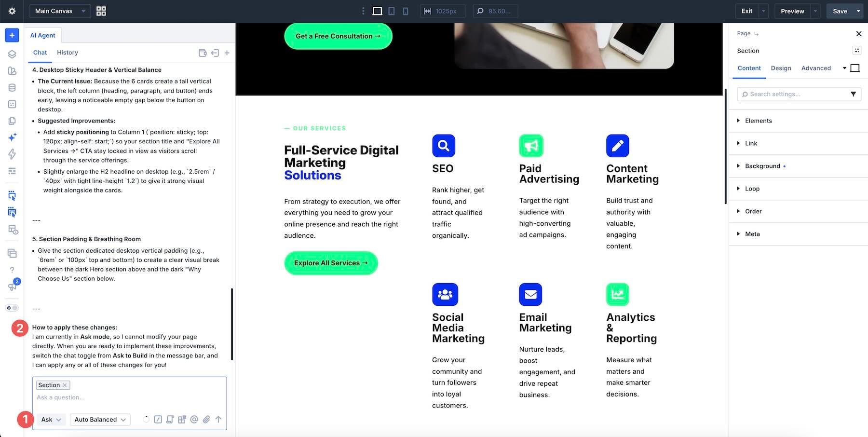This screenshot has height=437, width=868.
Task: Click the blocks grid icon in message bar
Action: click(182, 420)
